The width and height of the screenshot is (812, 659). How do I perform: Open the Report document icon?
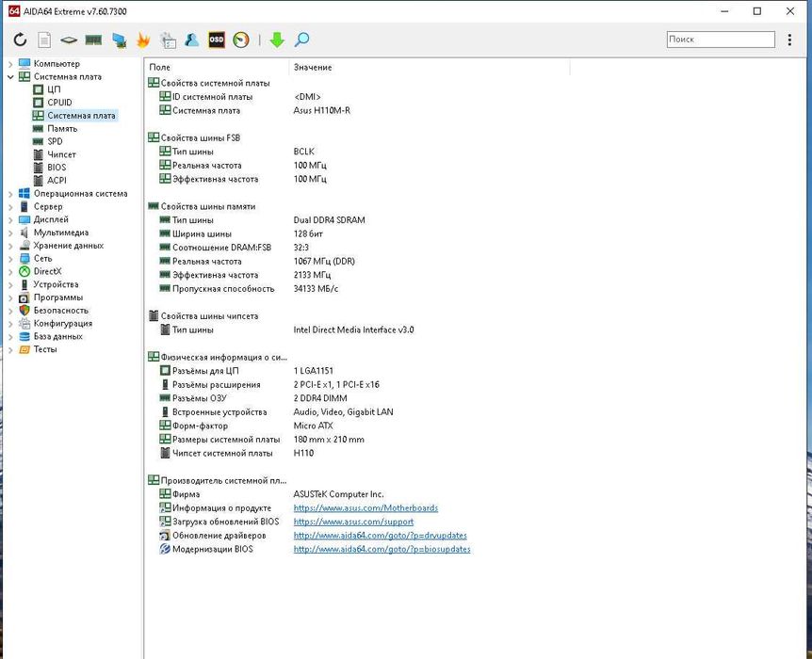coord(44,40)
